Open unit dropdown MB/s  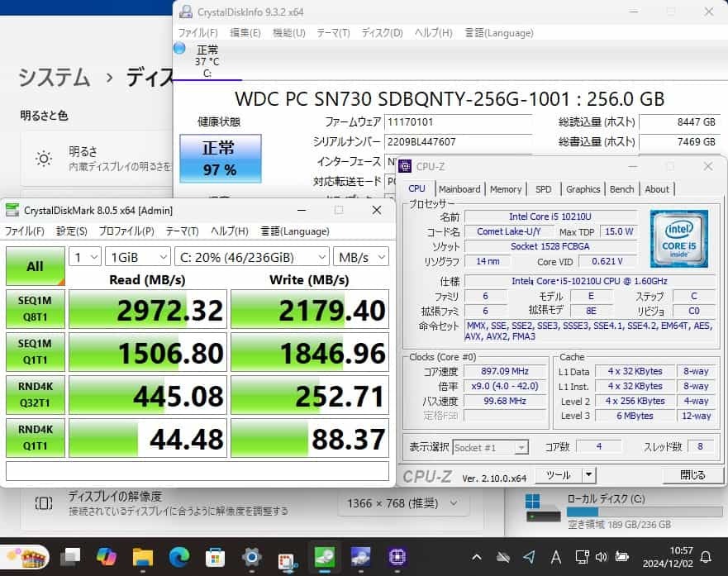361,257
